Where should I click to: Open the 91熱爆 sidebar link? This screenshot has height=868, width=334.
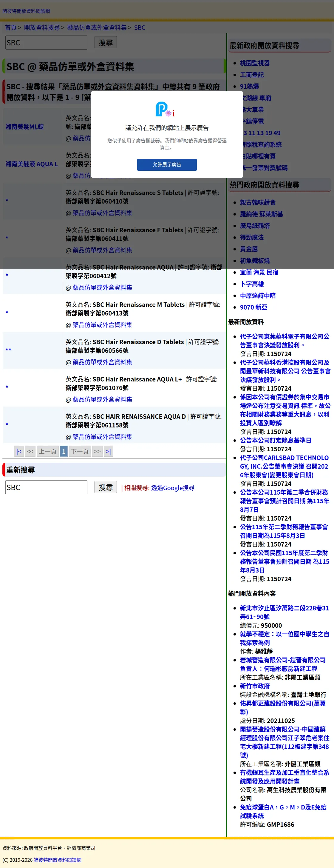coord(249,86)
